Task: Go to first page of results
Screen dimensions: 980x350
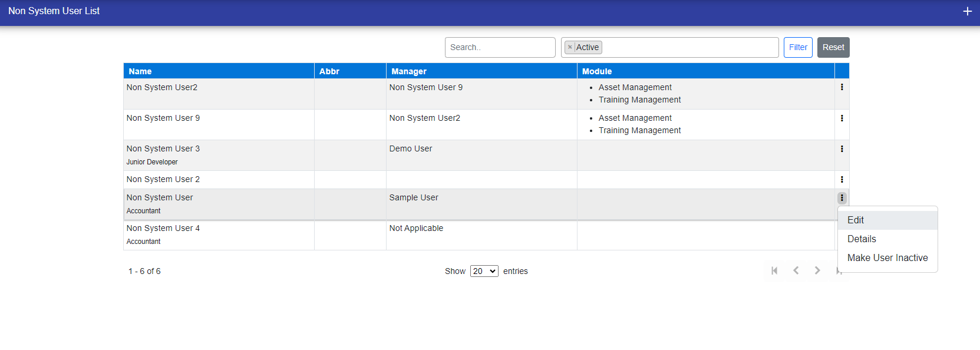Action: click(774, 270)
